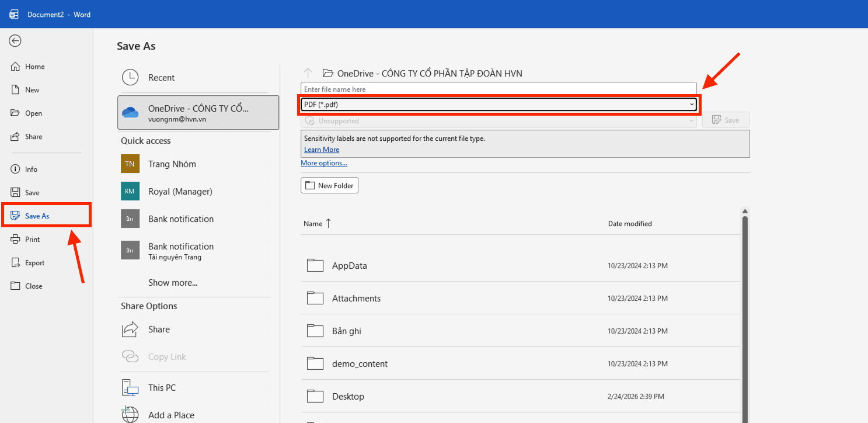Screen dimensions: 868x423
Task: Open the Print menu item
Action: pos(32,240)
